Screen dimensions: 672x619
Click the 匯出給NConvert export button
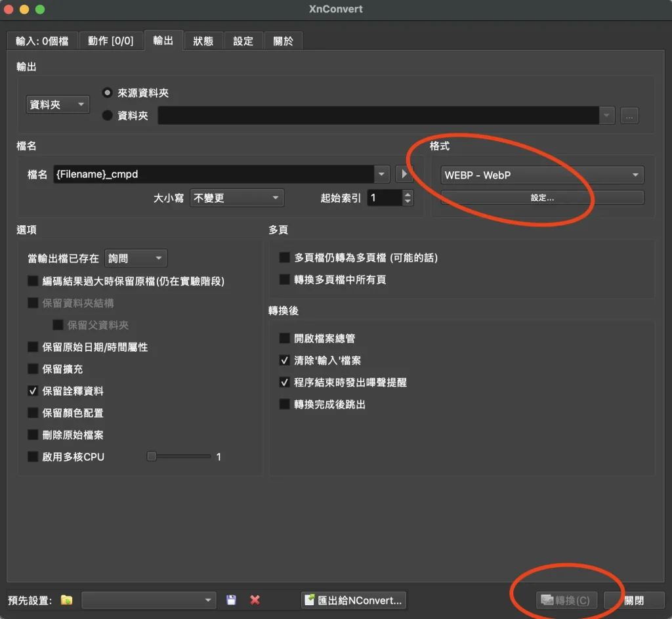click(x=353, y=600)
